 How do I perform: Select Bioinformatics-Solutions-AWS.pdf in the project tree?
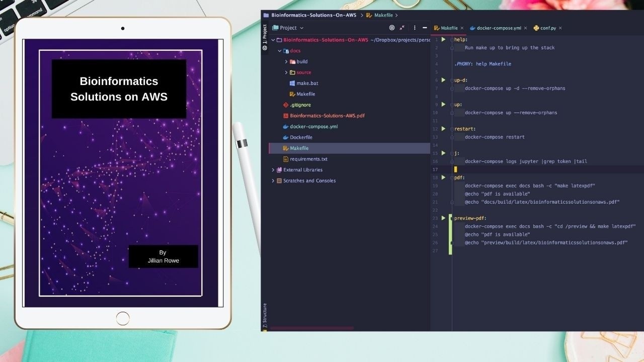pyautogui.click(x=327, y=116)
